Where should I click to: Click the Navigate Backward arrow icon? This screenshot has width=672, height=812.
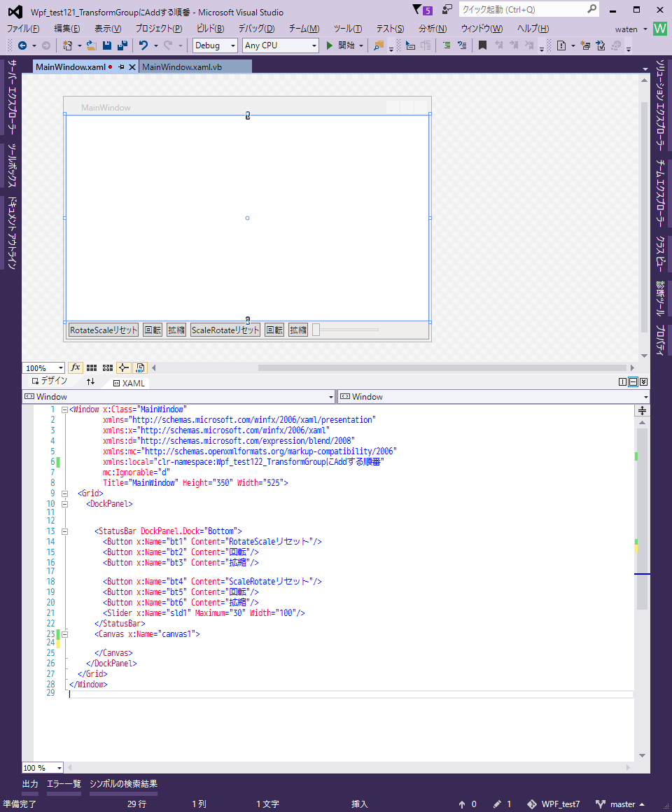[x=23, y=47]
